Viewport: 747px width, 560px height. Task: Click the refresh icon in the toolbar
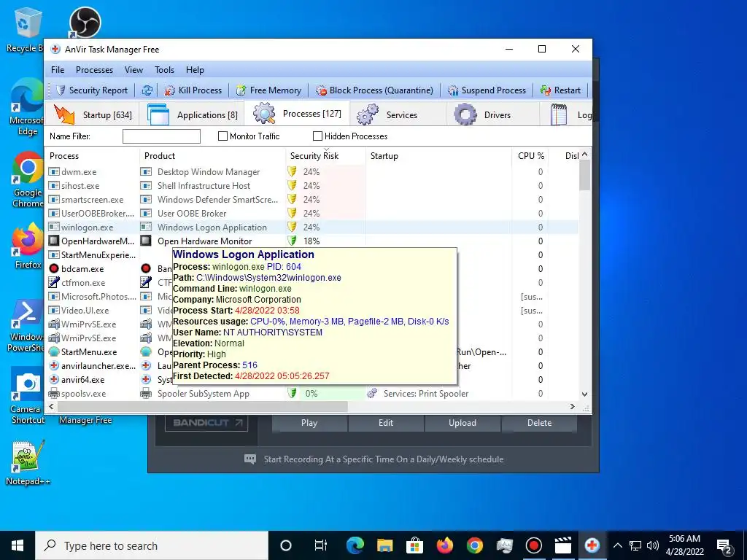(x=147, y=90)
